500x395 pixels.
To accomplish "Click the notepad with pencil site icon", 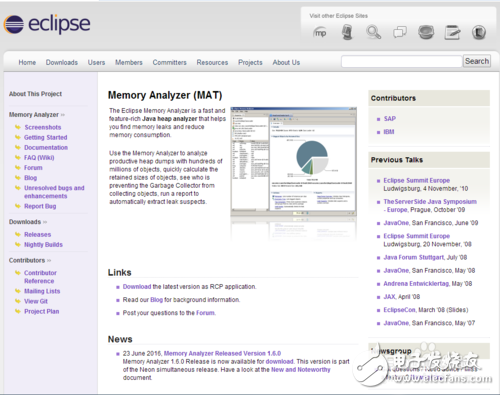I will click(452, 32).
